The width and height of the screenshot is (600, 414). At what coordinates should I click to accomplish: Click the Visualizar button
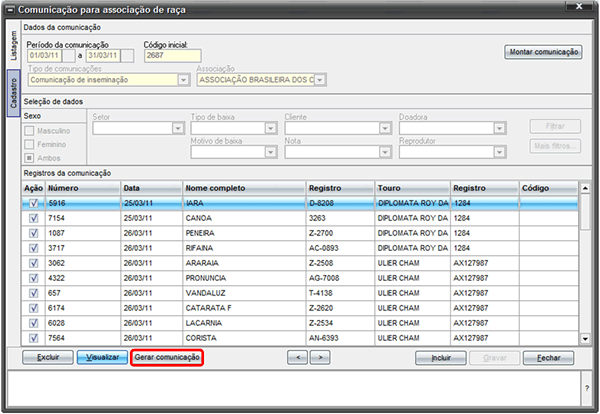103,357
